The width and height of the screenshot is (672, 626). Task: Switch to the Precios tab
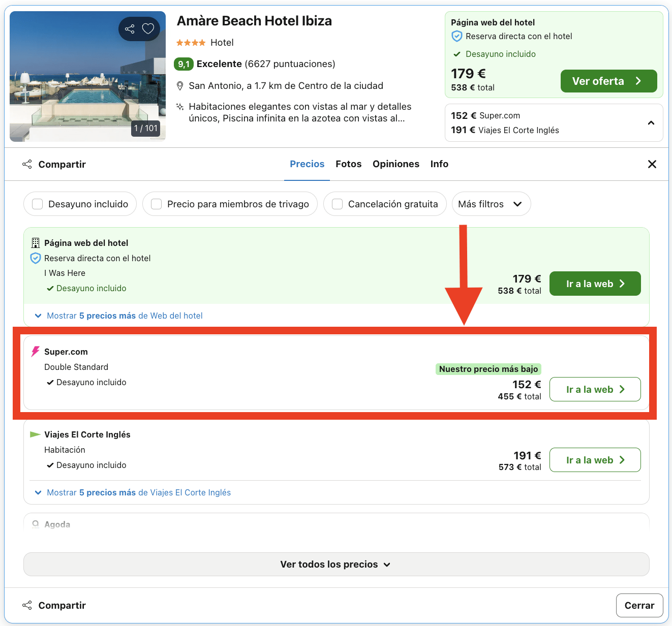coord(307,164)
